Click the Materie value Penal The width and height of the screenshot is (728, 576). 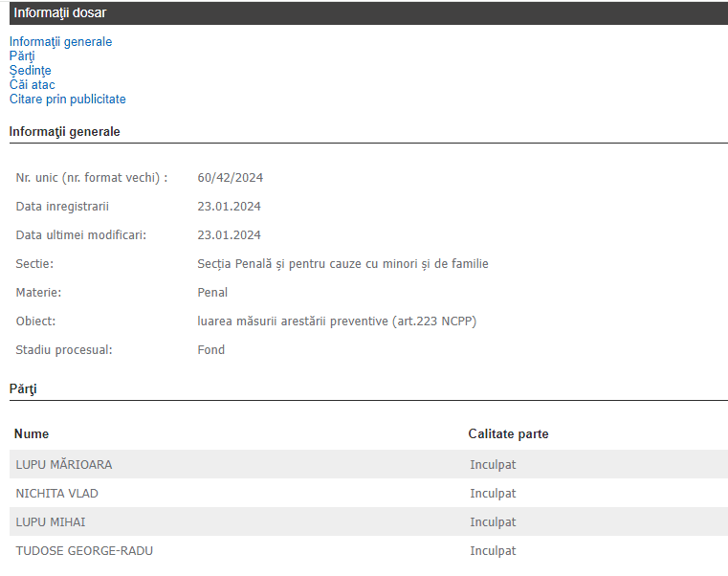pos(212,293)
